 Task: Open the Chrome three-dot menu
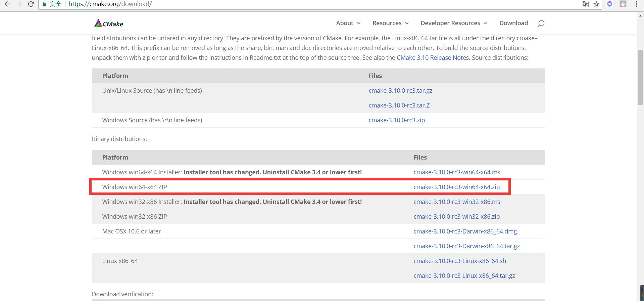[637, 4]
